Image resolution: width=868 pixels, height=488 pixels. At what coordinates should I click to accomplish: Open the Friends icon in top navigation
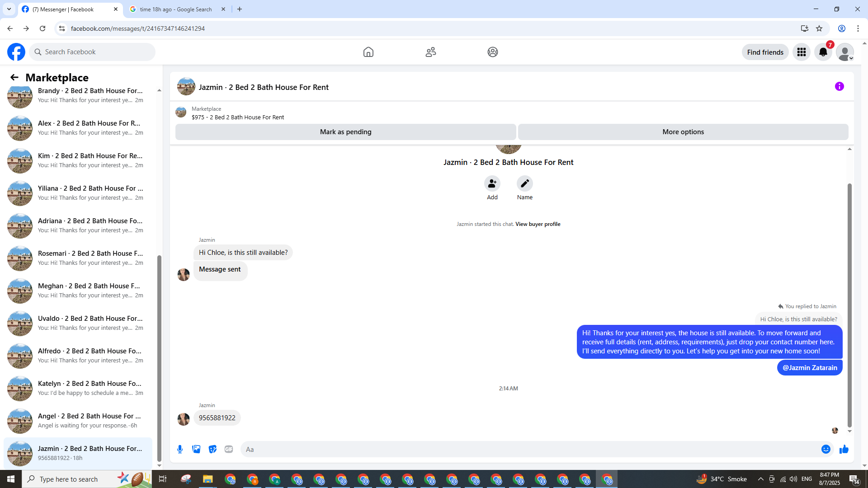(x=431, y=52)
